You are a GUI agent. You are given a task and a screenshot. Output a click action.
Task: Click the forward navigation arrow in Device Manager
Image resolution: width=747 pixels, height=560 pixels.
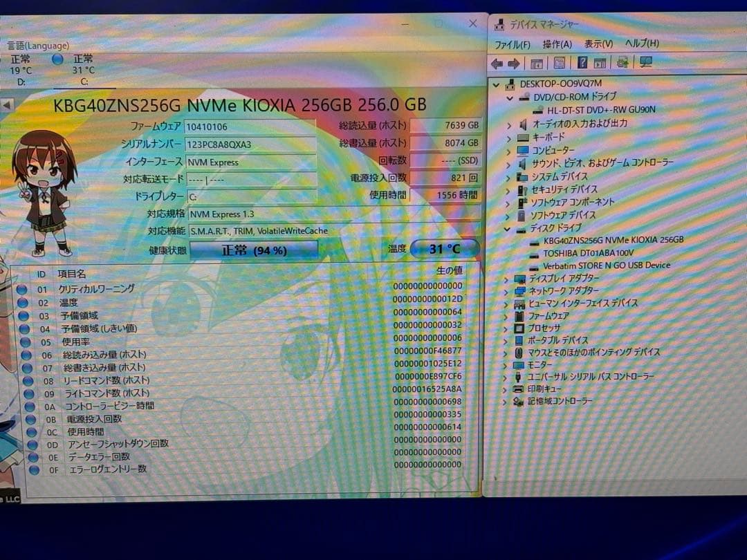coord(514,63)
